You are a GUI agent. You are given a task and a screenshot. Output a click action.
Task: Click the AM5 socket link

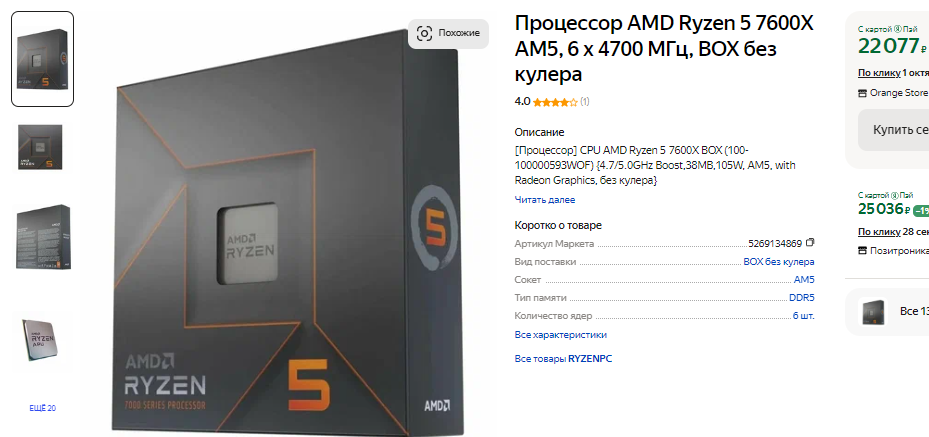click(x=804, y=279)
